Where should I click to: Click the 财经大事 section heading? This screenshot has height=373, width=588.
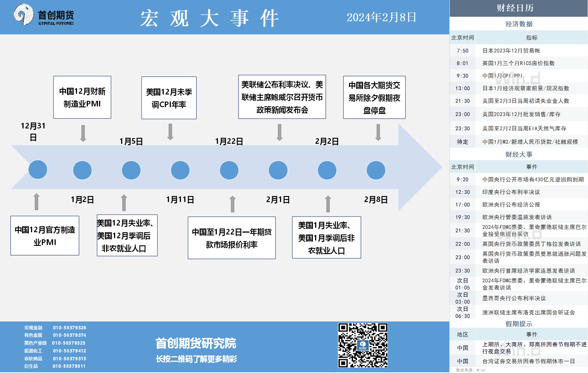519,154
